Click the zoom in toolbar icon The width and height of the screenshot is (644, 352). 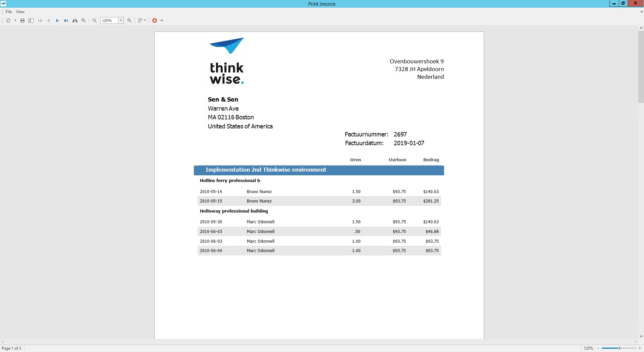(129, 20)
